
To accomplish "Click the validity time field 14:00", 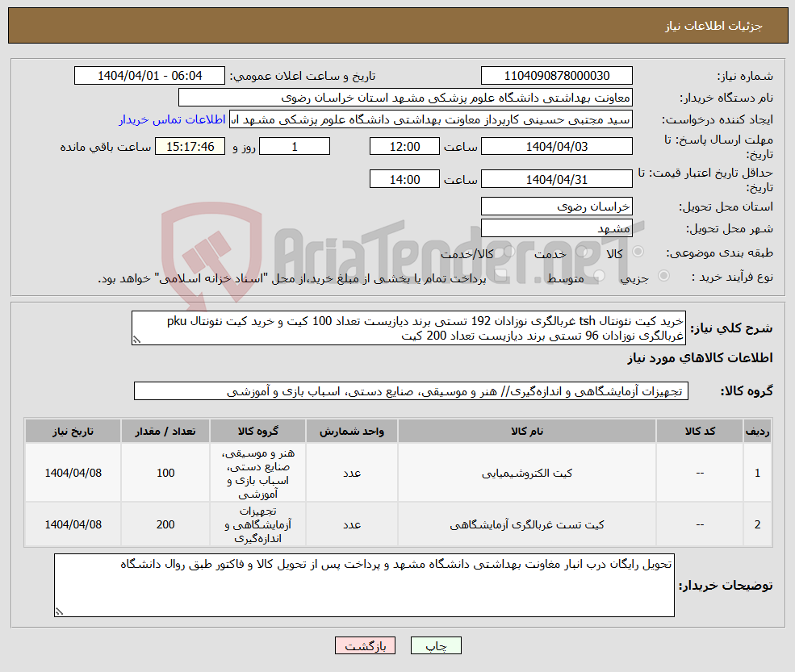I will coord(404,179).
